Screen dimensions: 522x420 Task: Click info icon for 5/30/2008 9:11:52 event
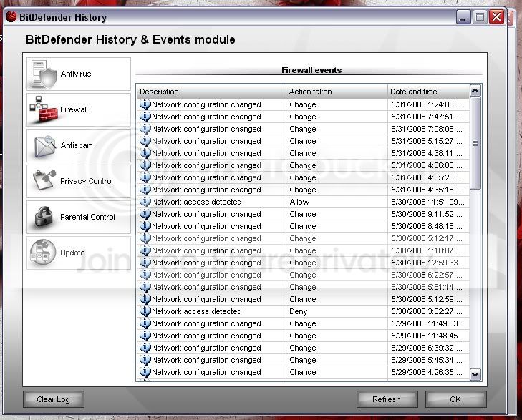145,214
